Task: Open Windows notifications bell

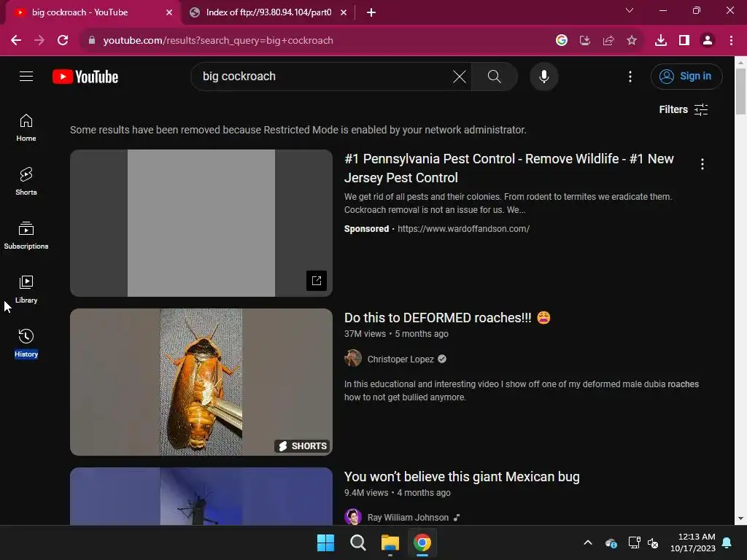Action: click(x=727, y=542)
